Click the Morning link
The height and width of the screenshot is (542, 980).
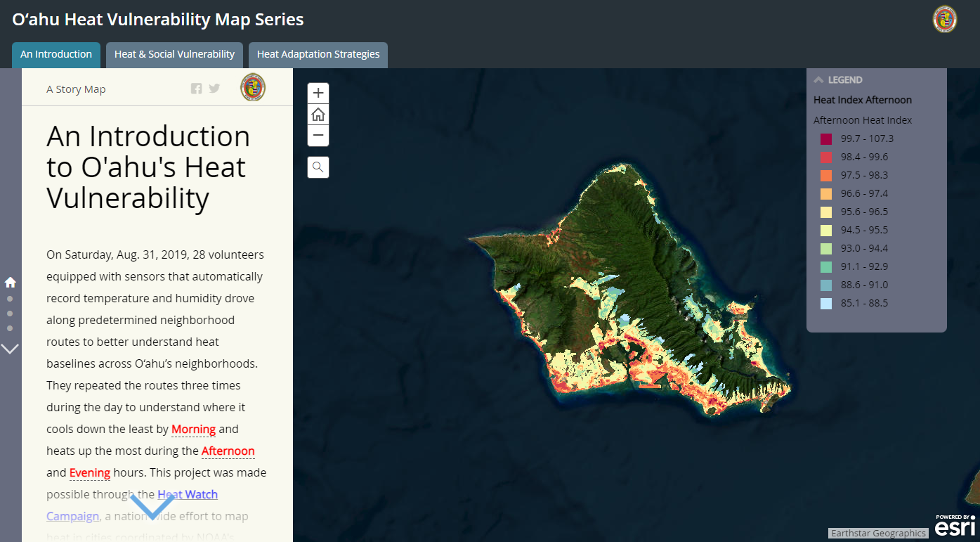[193, 429]
